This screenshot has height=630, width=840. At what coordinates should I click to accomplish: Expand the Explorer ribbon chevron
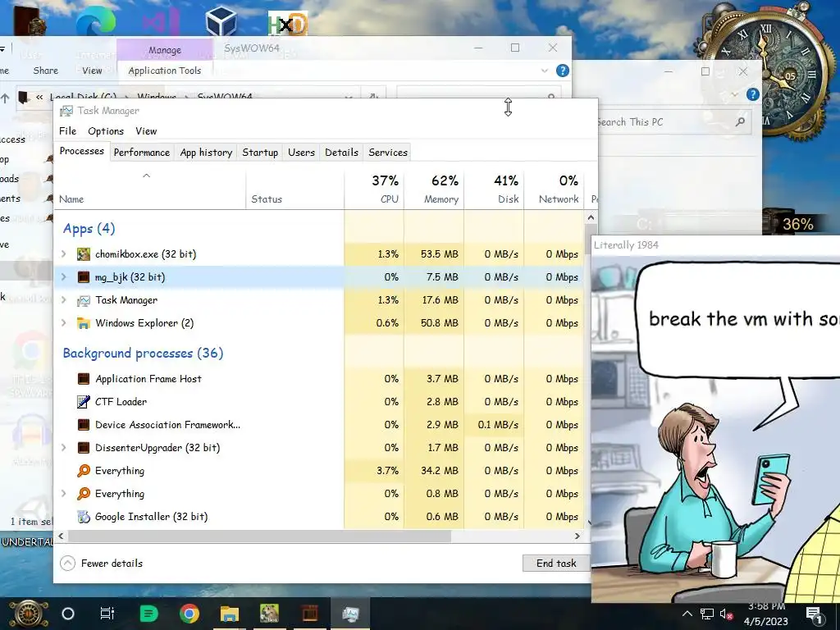(545, 71)
